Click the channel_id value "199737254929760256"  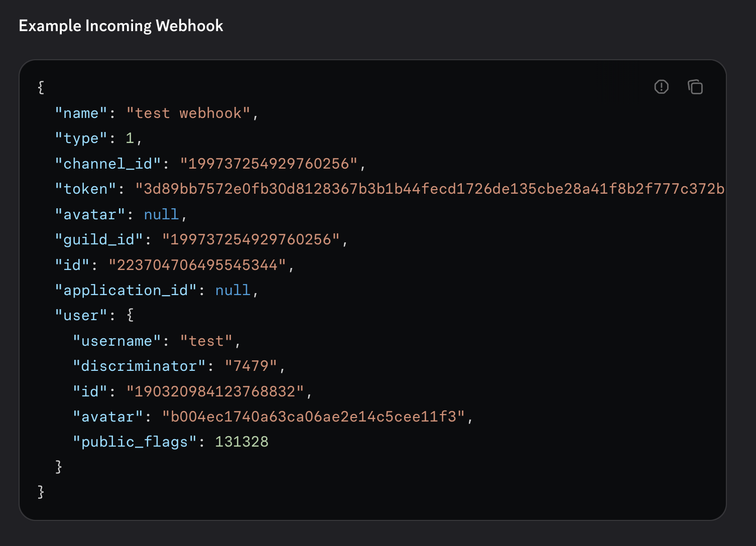pyautogui.click(x=269, y=164)
